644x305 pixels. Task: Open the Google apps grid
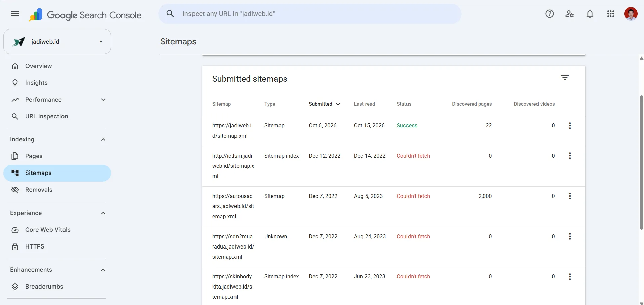[x=611, y=14]
